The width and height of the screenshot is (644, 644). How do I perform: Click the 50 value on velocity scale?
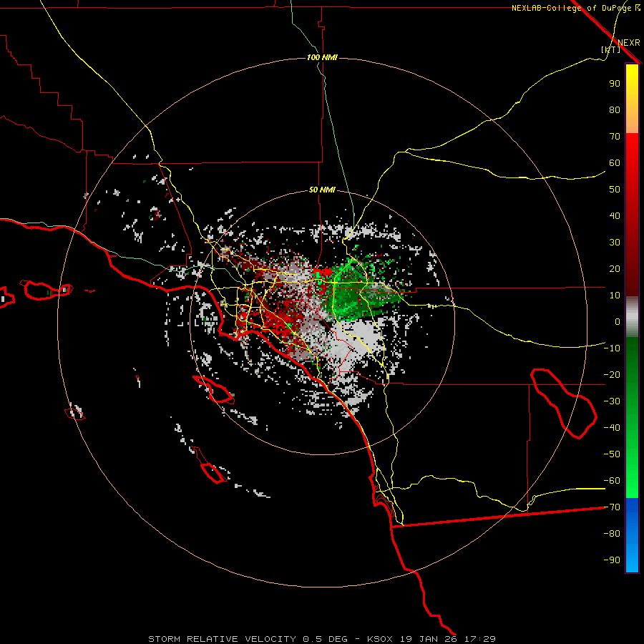click(615, 190)
